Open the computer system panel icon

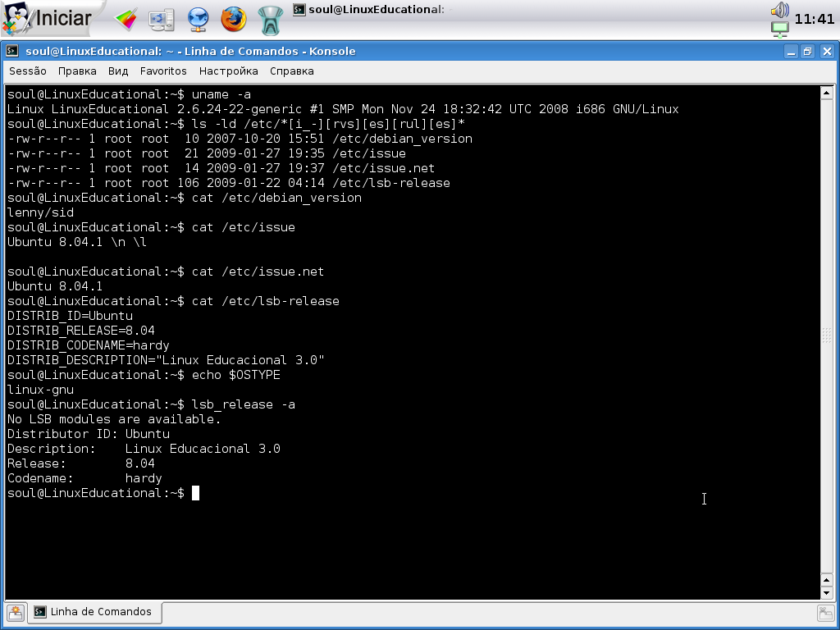pyautogui.click(x=162, y=20)
